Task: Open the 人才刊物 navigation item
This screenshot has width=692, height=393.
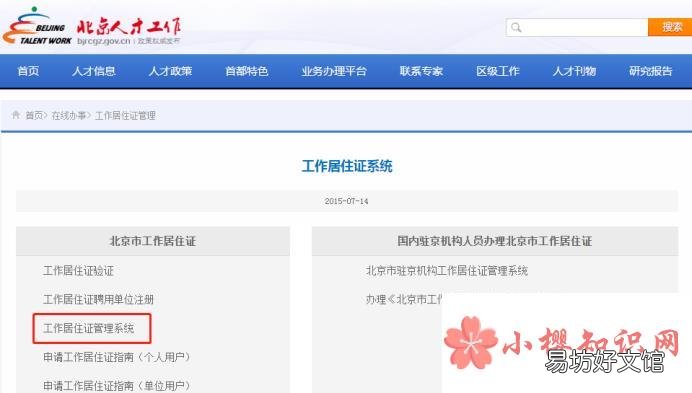Action: click(x=574, y=71)
